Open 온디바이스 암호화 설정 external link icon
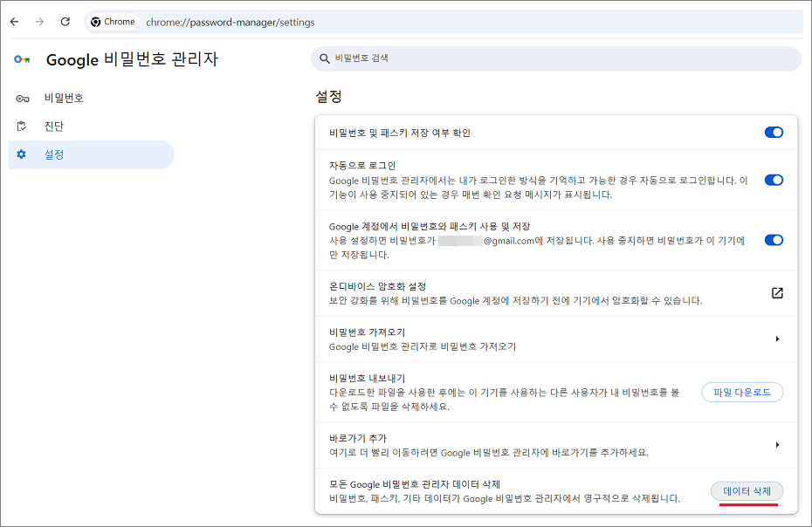 [777, 293]
